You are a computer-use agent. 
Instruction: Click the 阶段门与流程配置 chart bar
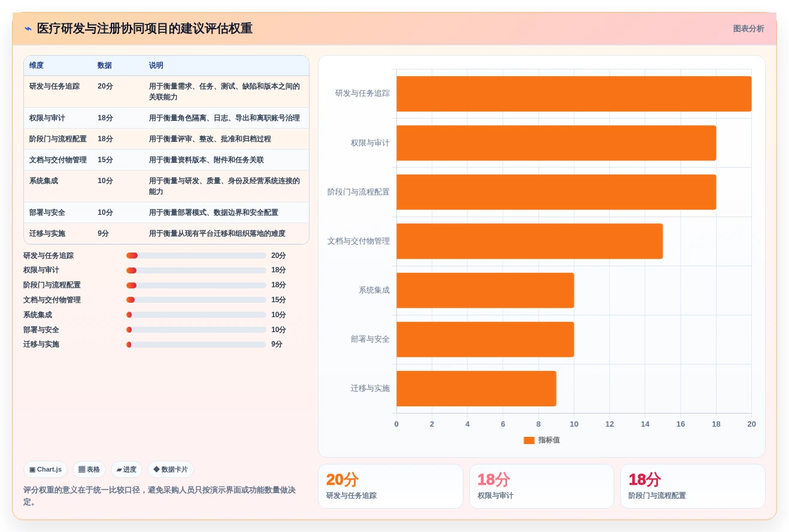pos(556,192)
